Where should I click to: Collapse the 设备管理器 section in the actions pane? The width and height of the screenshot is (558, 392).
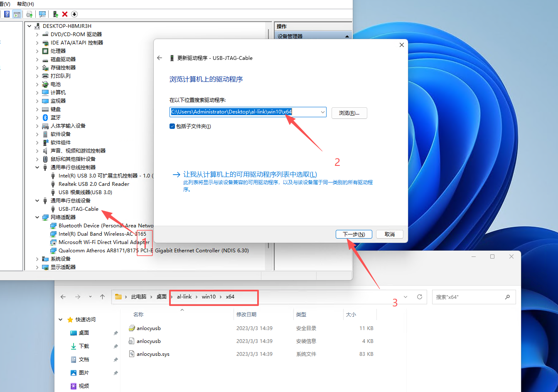click(x=347, y=37)
